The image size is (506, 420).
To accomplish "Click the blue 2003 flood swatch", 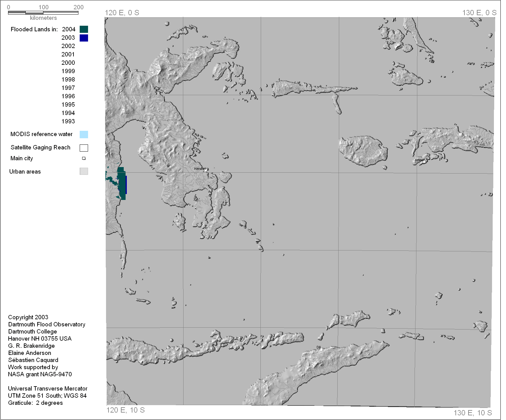I will [84, 38].
